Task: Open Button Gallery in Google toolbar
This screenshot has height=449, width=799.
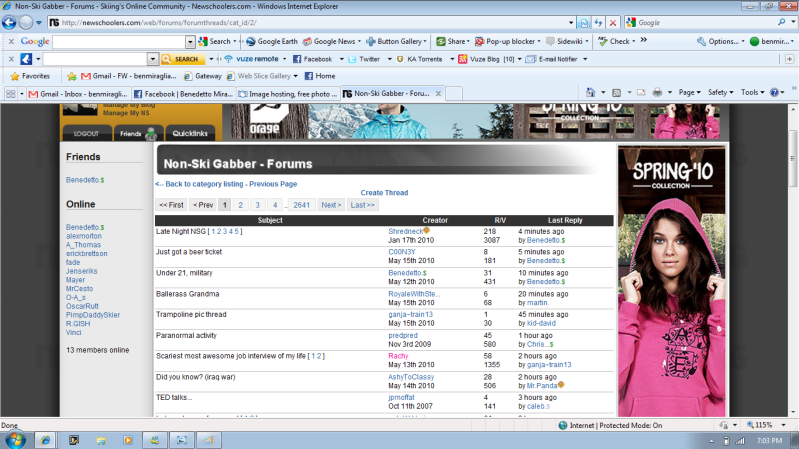Action: click(x=396, y=41)
